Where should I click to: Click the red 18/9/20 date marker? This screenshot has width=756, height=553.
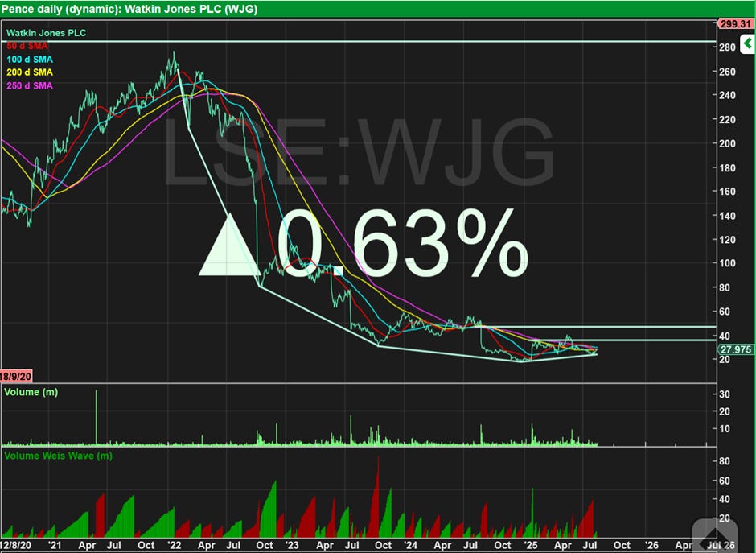tap(16, 377)
